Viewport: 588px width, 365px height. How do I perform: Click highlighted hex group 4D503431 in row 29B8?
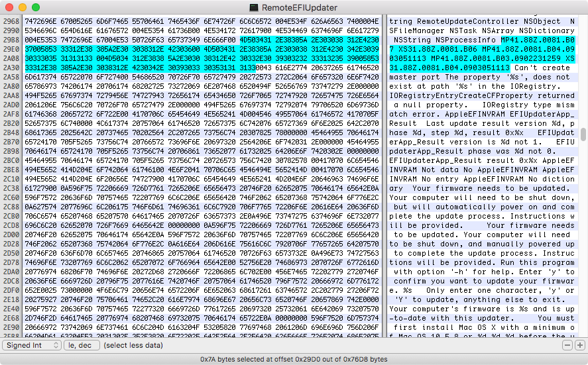click(x=255, y=40)
